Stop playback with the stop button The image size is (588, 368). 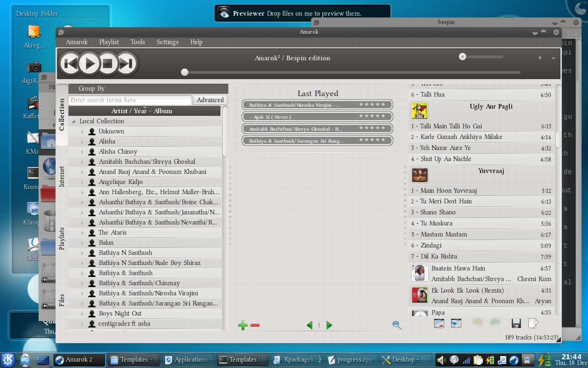coord(108,63)
